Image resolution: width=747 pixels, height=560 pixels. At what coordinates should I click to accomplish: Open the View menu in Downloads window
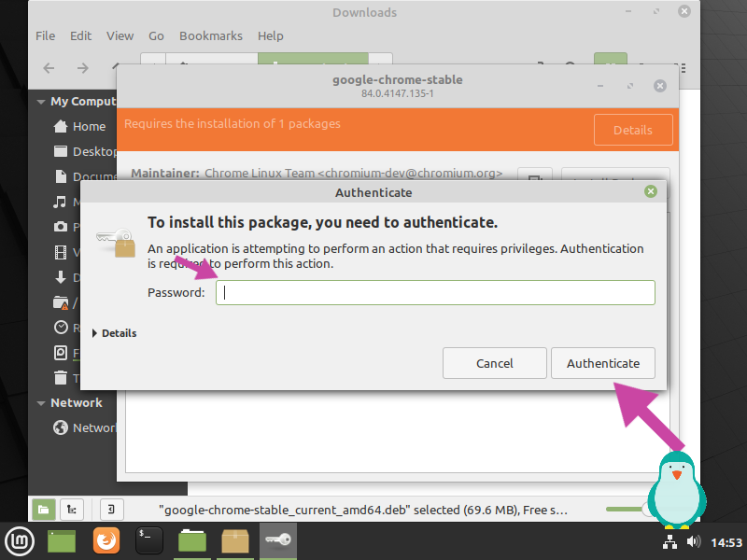coord(120,35)
